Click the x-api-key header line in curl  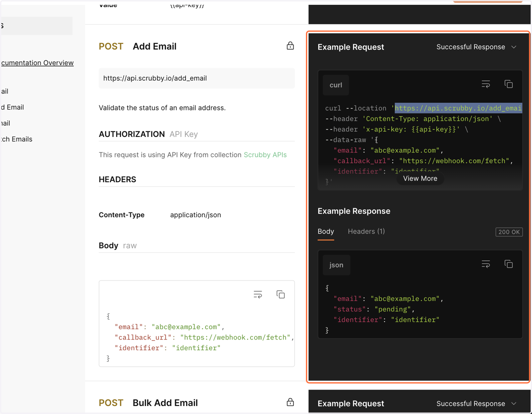point(396,129)
